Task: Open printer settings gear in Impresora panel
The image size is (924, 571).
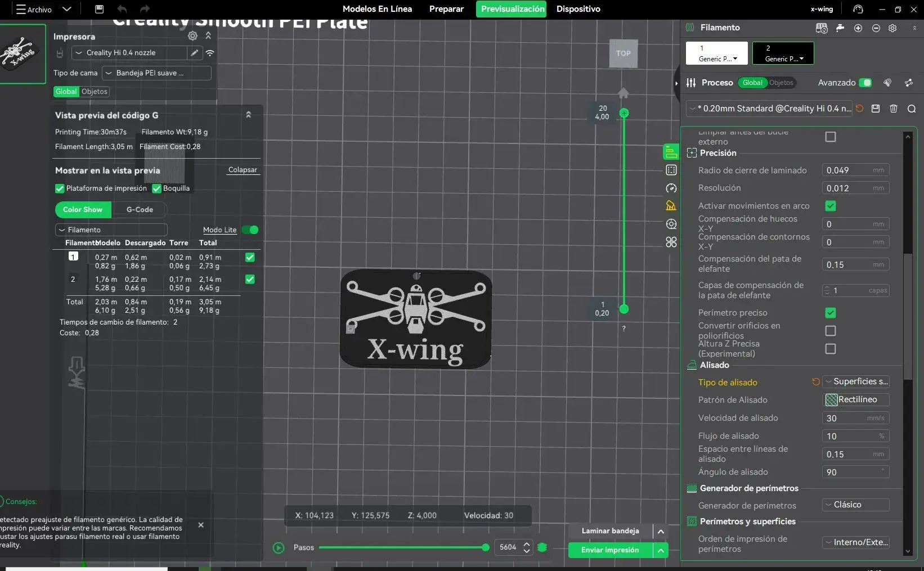Action: coord(192,36)
